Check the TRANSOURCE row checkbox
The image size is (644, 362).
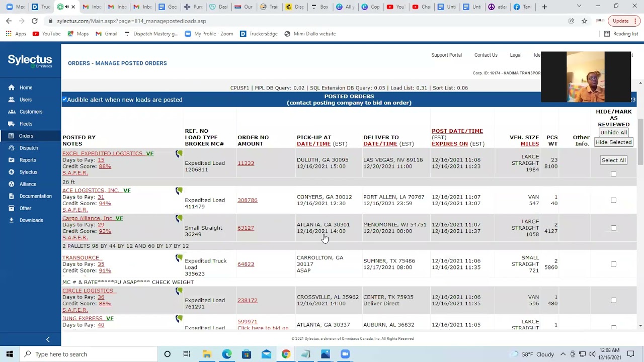[x=613, y=264]
